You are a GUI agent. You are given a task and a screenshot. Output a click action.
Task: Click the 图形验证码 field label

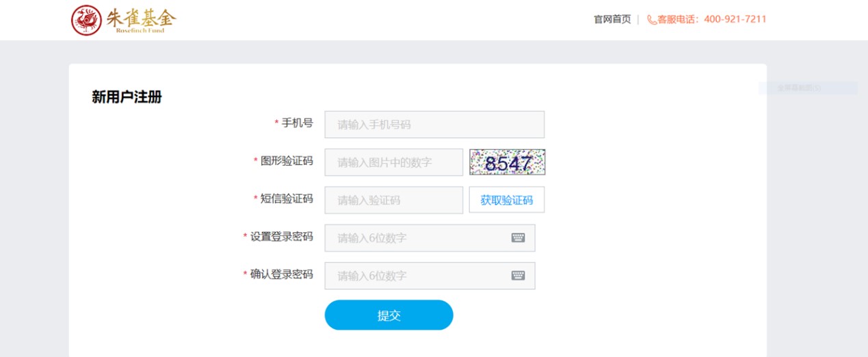[x=287, y=161]
